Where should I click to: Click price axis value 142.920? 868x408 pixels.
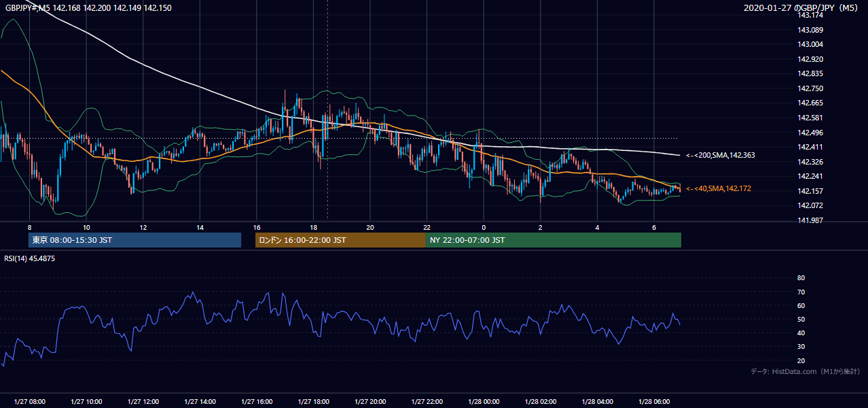(x=811, y=59)
